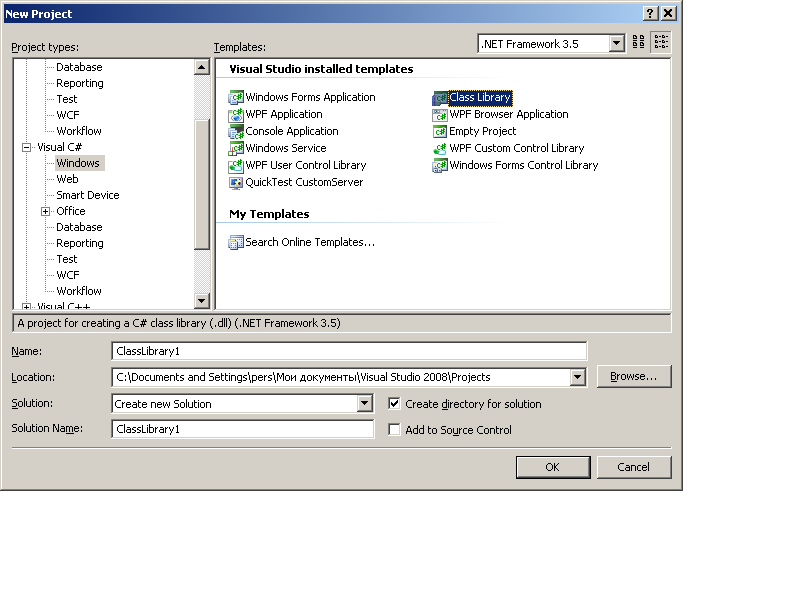Viewport: 800px width, 600px height.
Task: Select Reporting at top of tree
Action: coord(80,83)
